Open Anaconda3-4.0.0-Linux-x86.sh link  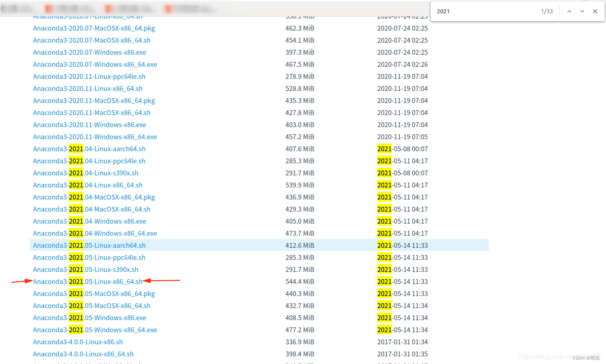coord(78,342)
